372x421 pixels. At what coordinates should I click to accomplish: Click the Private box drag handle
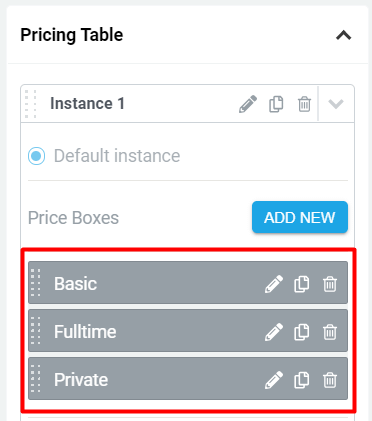(36, 378)
